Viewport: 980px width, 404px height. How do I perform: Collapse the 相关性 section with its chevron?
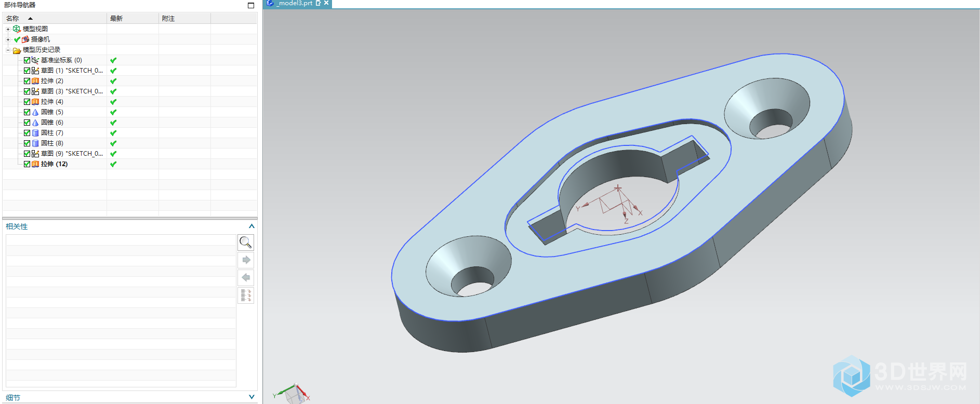[x=251, y=226]
